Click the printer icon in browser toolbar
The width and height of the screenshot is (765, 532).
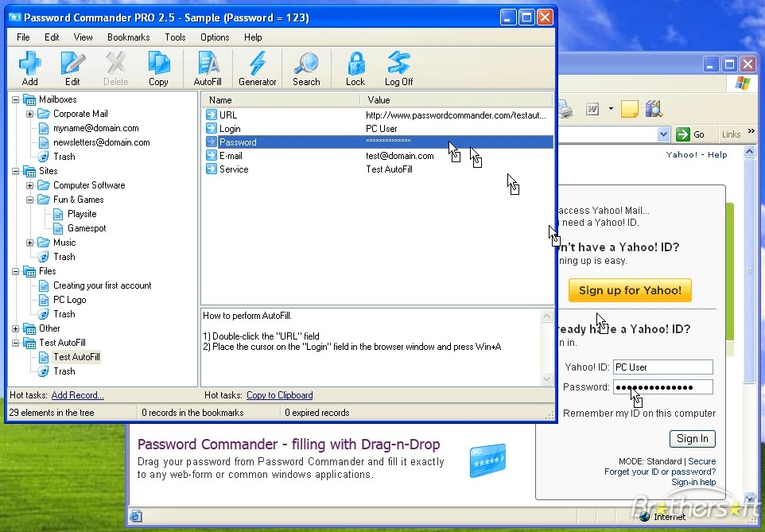tap(565, 109)
